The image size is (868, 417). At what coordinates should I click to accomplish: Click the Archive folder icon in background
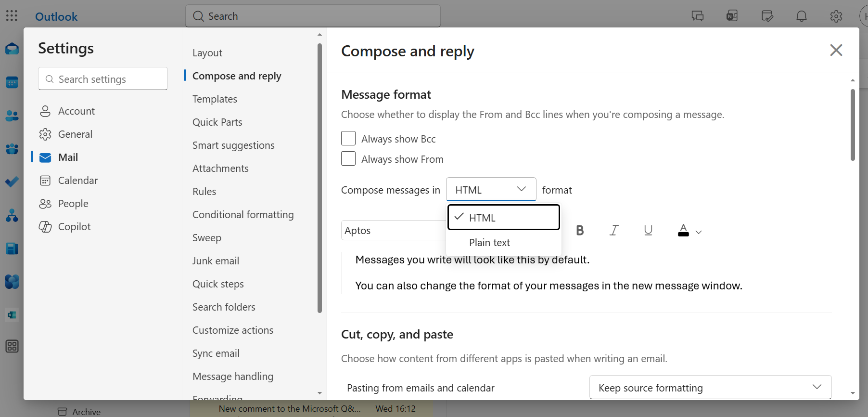[x=62, y=412]
